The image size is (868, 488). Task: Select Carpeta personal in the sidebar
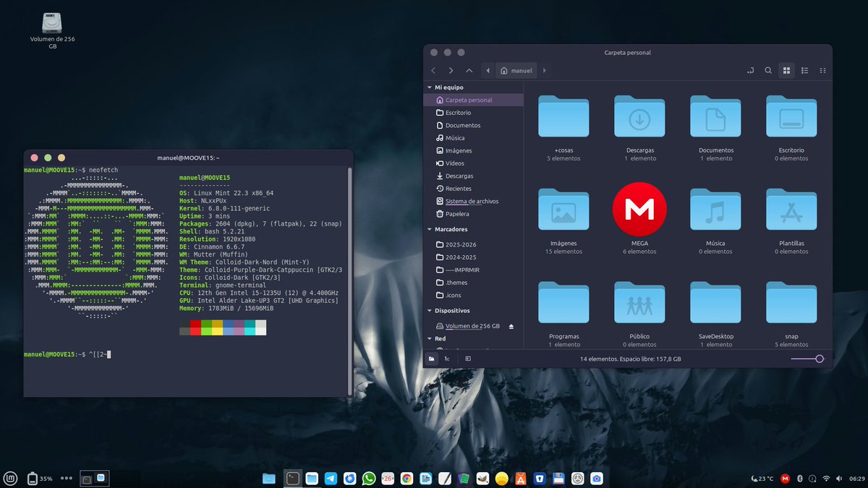point(474,100)
